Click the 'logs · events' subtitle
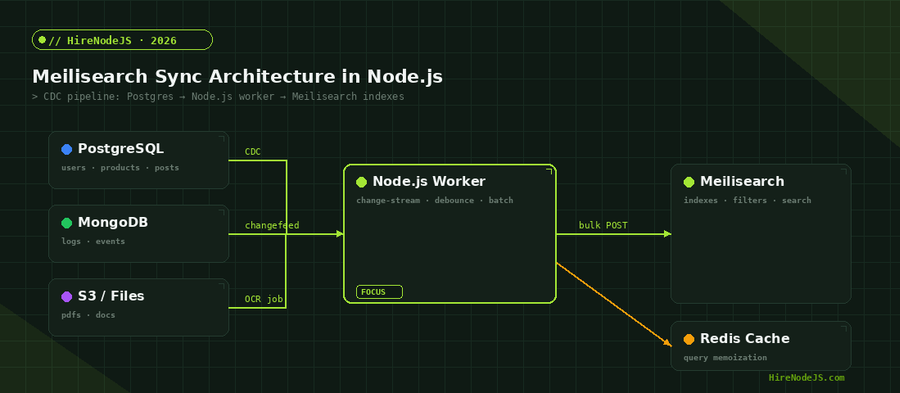 (x=93, y=242)
